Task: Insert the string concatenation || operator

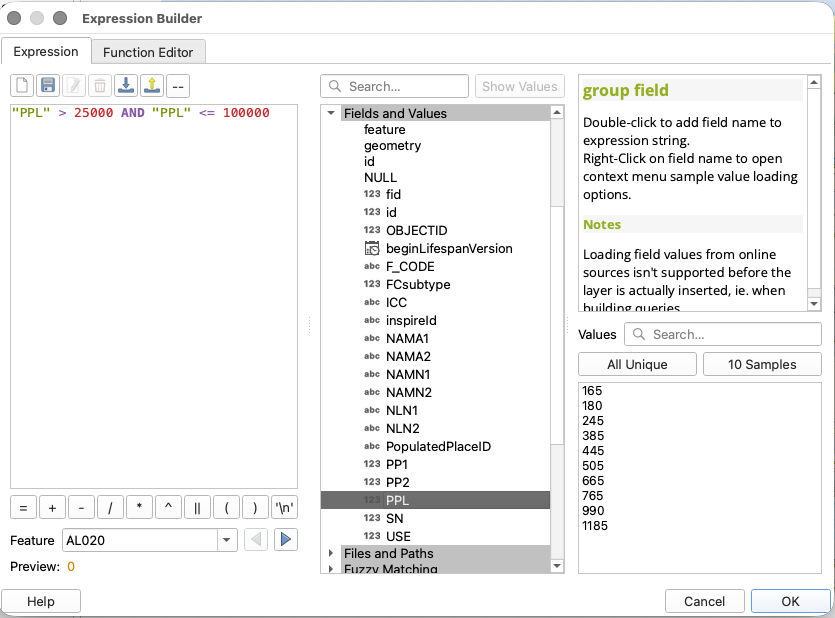Action: pos(198,507)
